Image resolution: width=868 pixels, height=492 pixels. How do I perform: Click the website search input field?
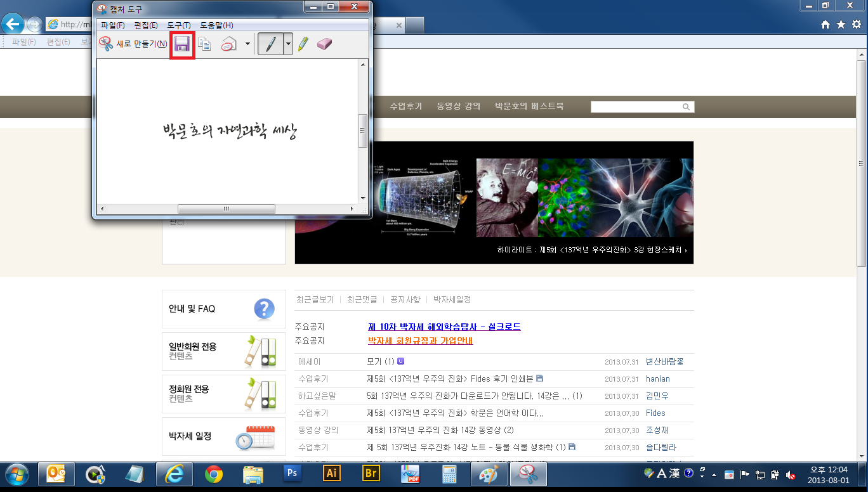(636, 107)
